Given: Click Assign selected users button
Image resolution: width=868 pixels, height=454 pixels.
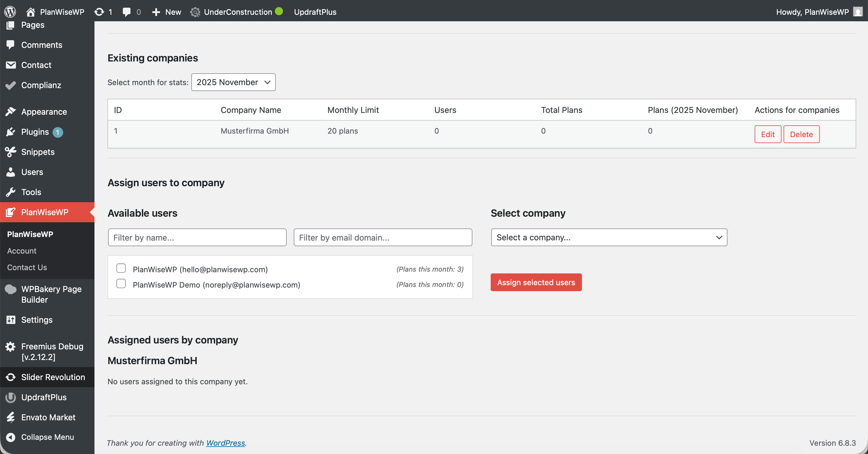Looking at the screenshot, I should click(536, 282).
